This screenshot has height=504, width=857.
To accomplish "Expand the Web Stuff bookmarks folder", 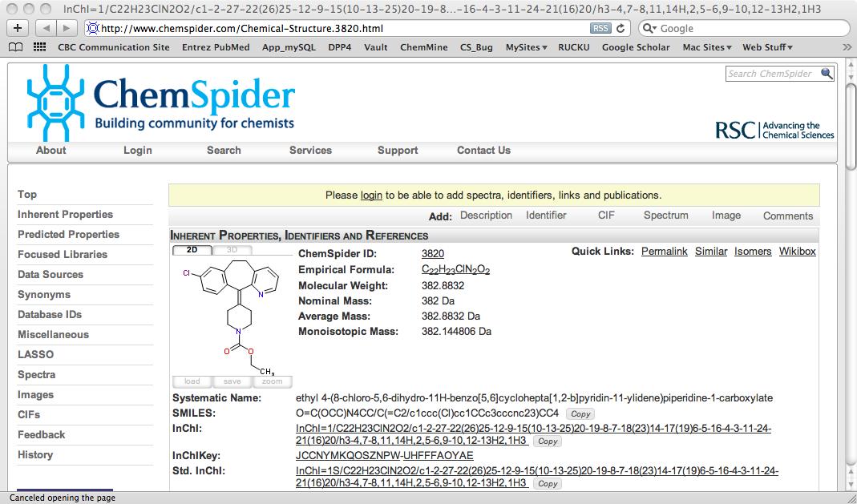I will click(767, 47).
